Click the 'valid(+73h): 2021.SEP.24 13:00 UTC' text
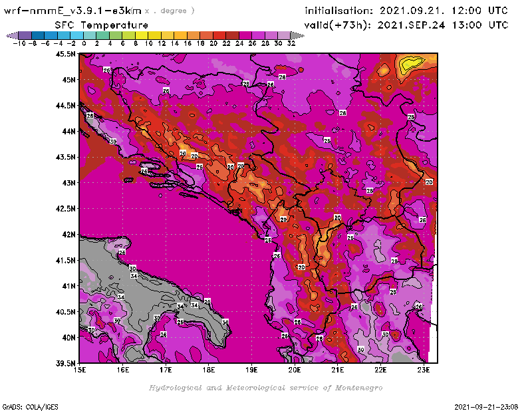This screenshot has height=411, width=532. pos(406,25)
